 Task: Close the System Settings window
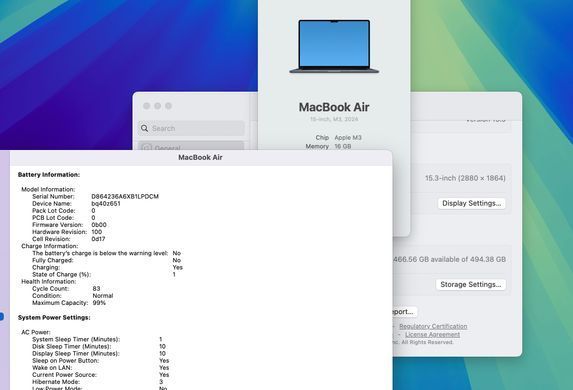147,106
